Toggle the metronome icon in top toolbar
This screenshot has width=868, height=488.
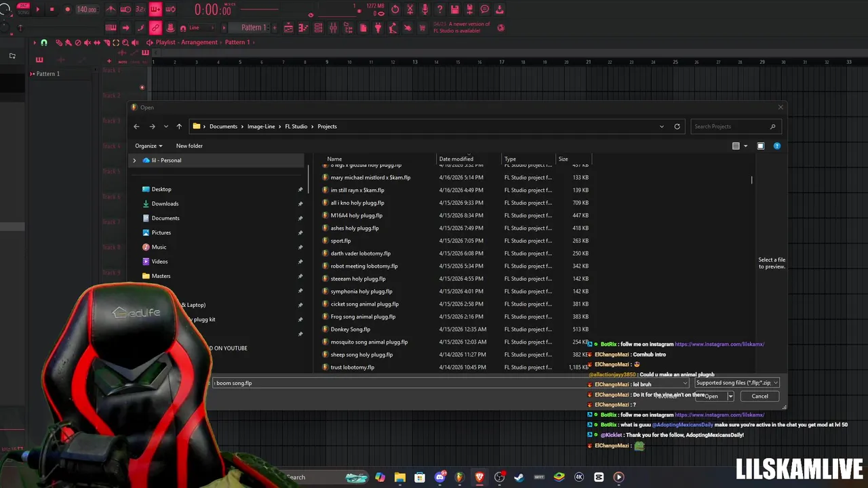coord(111,9)
